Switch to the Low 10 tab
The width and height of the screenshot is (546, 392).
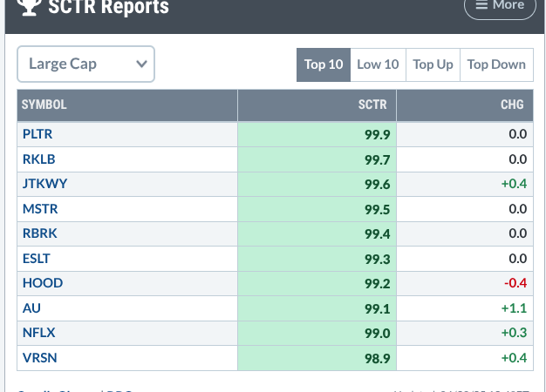pyautogui.click(x=378, y=64)
